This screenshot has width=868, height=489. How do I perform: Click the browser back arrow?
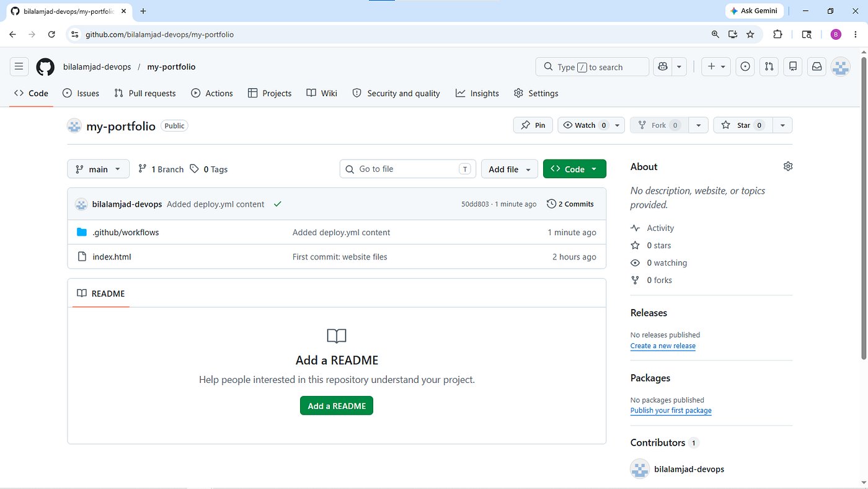click(12, 35)
